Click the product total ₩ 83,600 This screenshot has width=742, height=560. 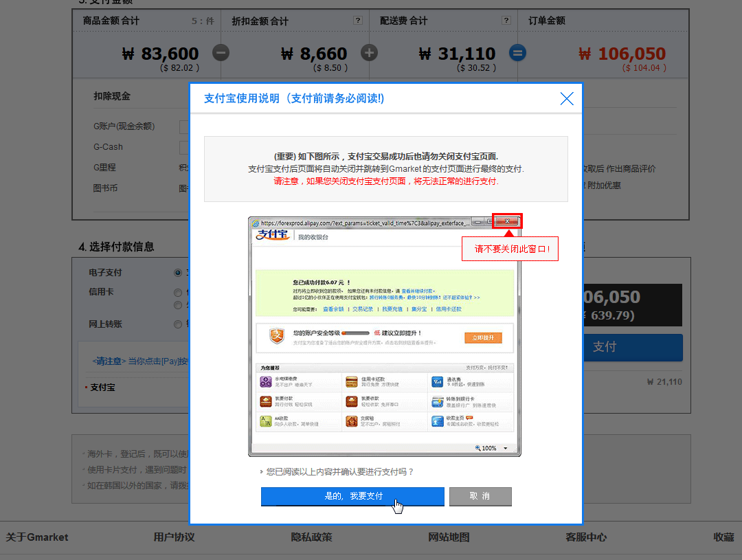[x=160, y=54]
